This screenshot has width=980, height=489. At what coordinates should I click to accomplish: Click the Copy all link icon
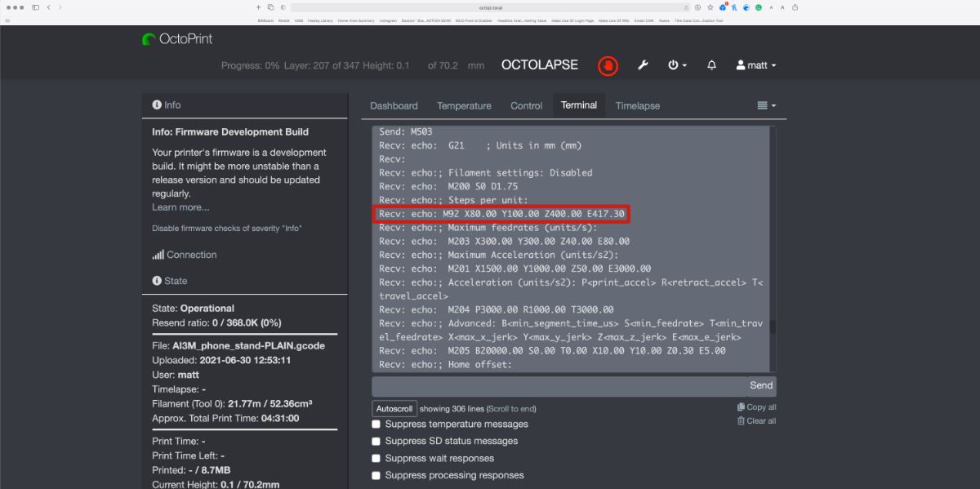pyautogui.click(x=741, y=407)
